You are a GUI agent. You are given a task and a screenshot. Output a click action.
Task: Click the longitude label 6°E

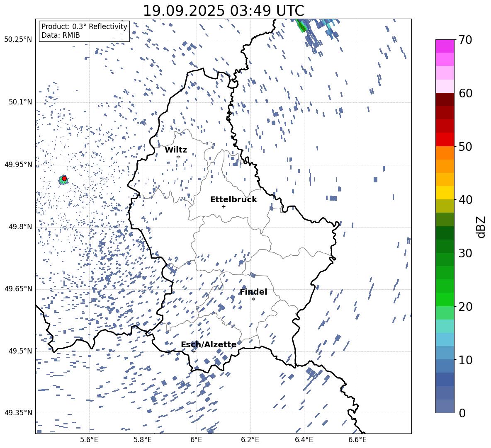[196, 440]
